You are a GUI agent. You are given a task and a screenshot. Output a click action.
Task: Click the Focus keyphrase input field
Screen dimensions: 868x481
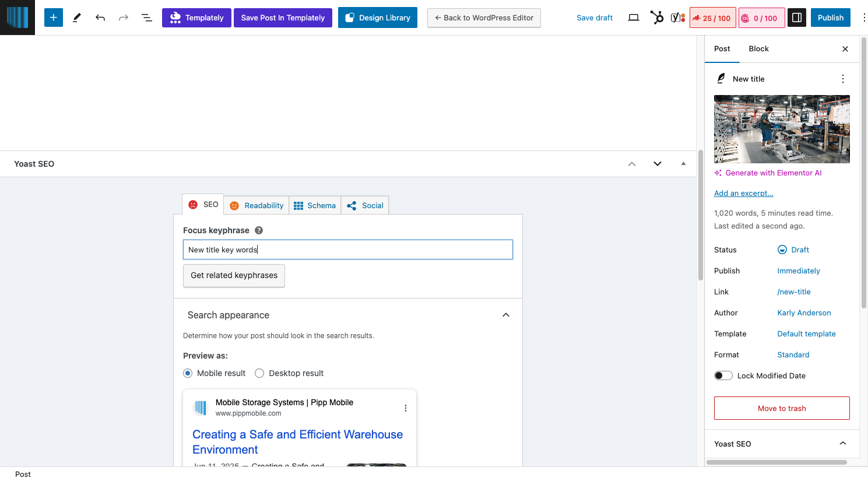(348, 250)
